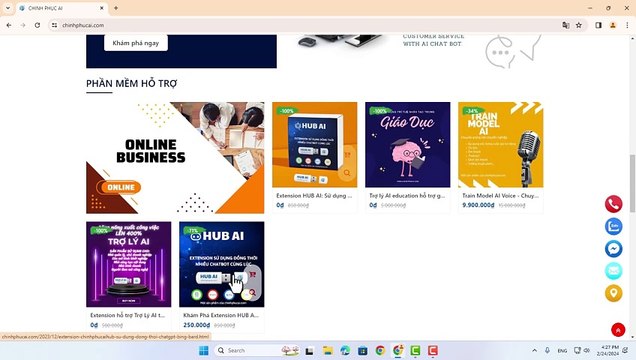Open the purple Trợ Lý AI product thumbnail
The image size is (636, 360).
pos(129,264)
